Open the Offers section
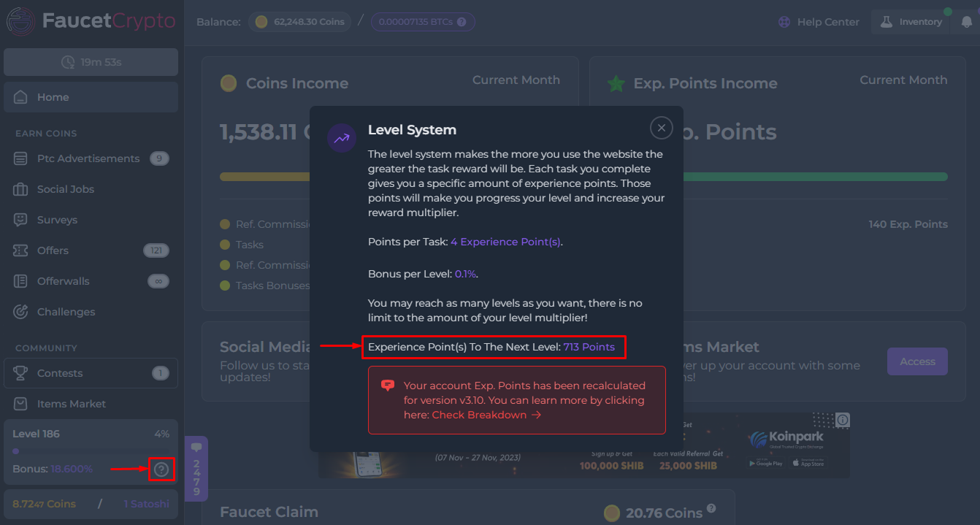The width and height of the screenshot is (980, 525). click(91, 250)
